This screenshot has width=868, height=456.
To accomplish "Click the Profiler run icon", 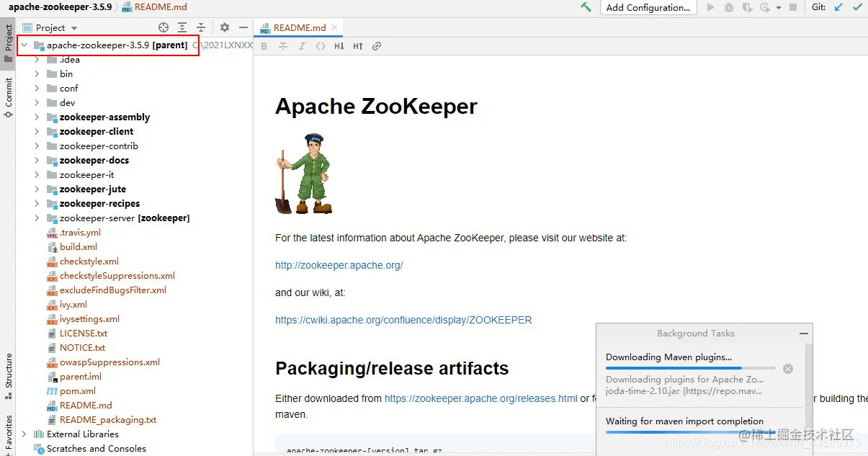I will 766,7.
